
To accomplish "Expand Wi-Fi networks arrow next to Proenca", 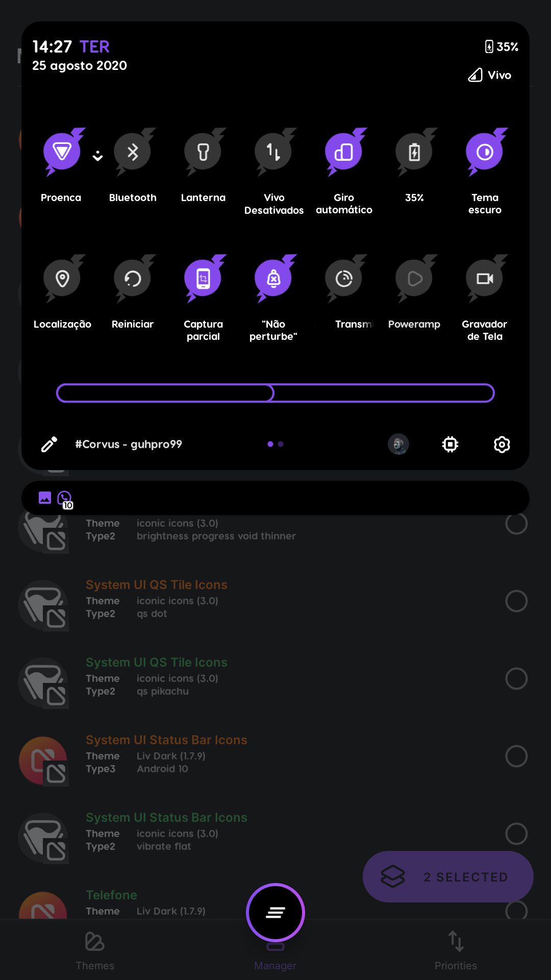I will [x=97, y=156].
